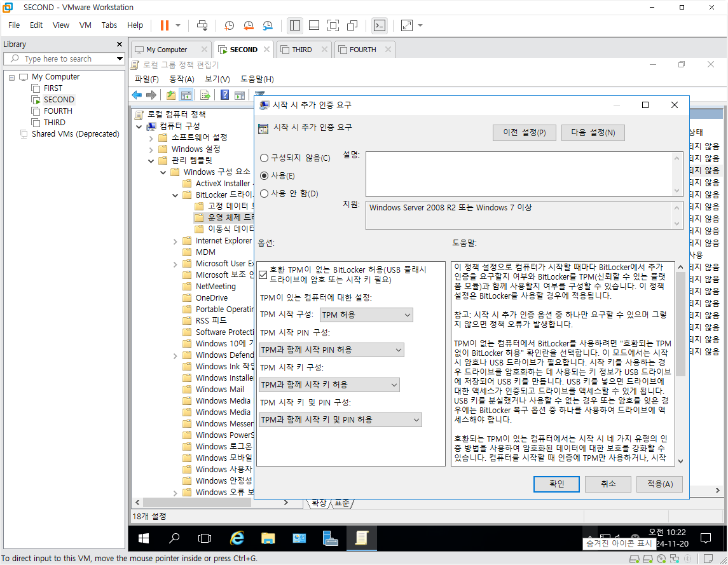Image resolution: width=728 pixels, height=565 pixels.
Task: Select FIRST in the VMware library
Action: (x=53, y=88)
